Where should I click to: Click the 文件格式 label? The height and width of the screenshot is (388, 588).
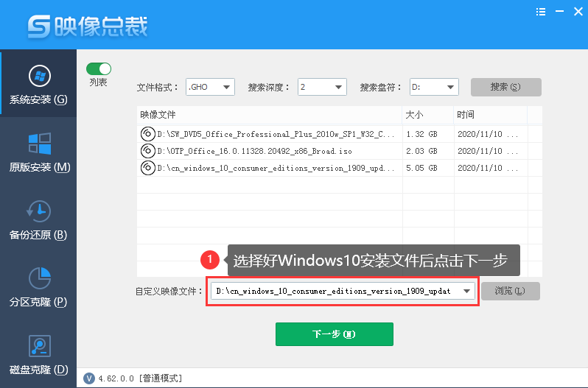[158, 88]
